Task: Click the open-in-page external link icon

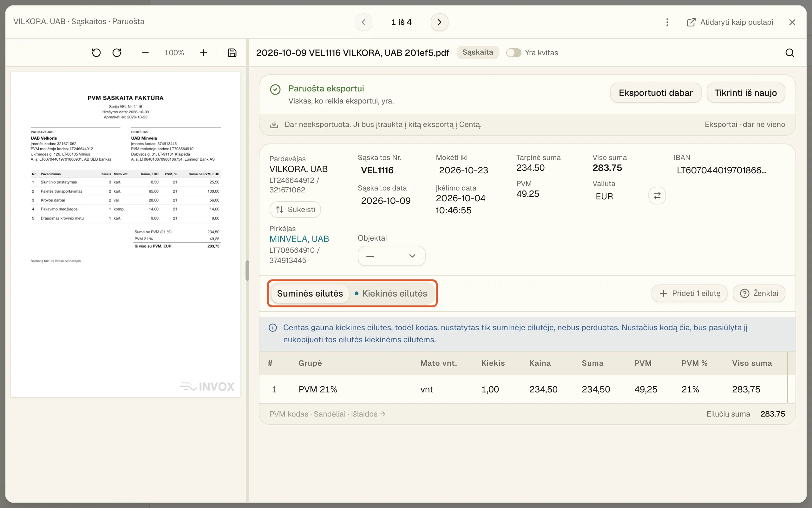Action: [x=691, y=22]
